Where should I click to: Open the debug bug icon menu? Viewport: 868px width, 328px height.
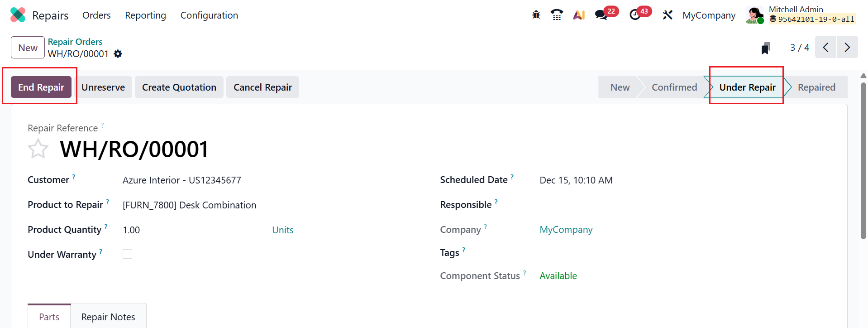[536, 15]
